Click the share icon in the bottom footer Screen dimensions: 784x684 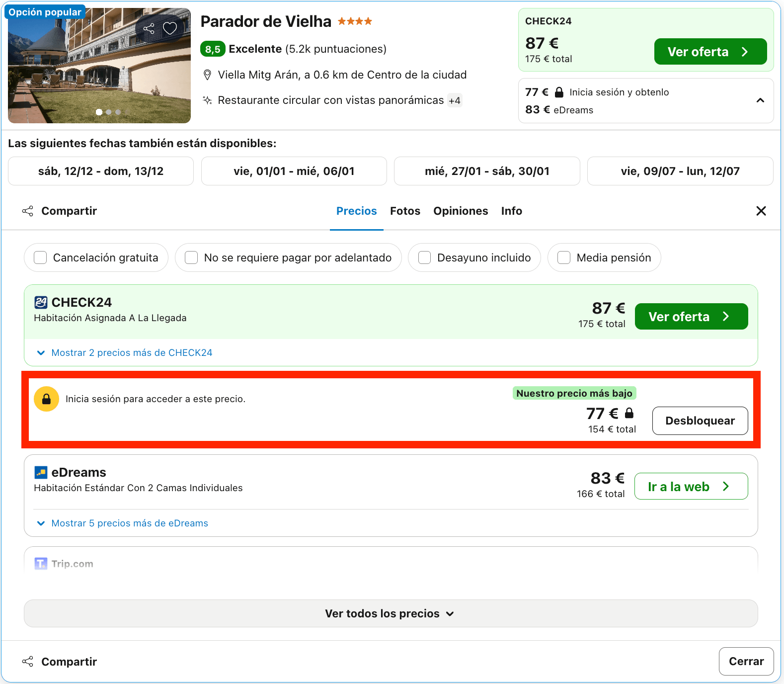(28, 662)
